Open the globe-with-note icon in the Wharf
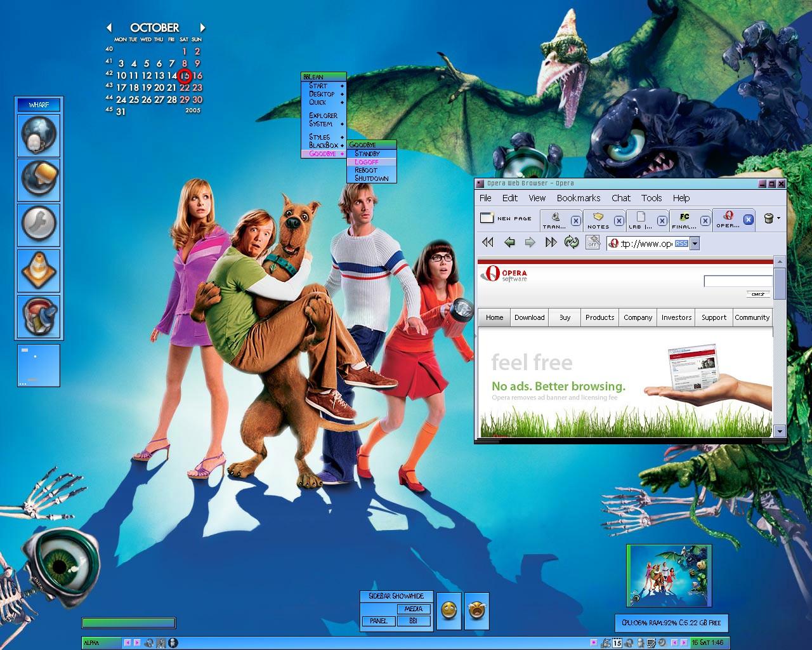Viewport: 812px width, 650px height. pyautogui.click(x=39, y=180)
